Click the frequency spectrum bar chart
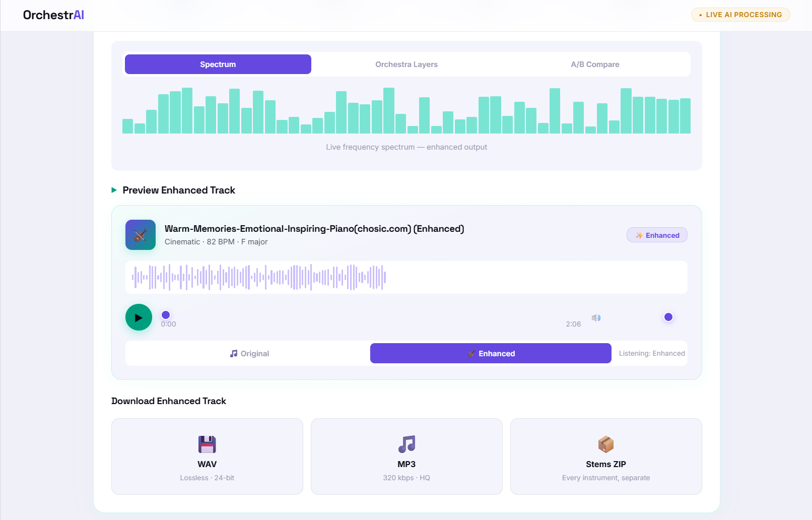 407,110
